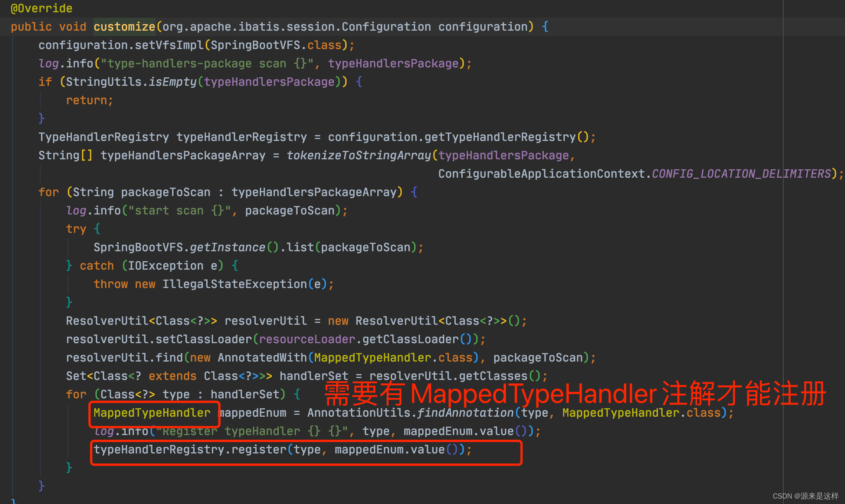845x504 pixels.
Task: Click the isEmpty method call
Action: 172,82
